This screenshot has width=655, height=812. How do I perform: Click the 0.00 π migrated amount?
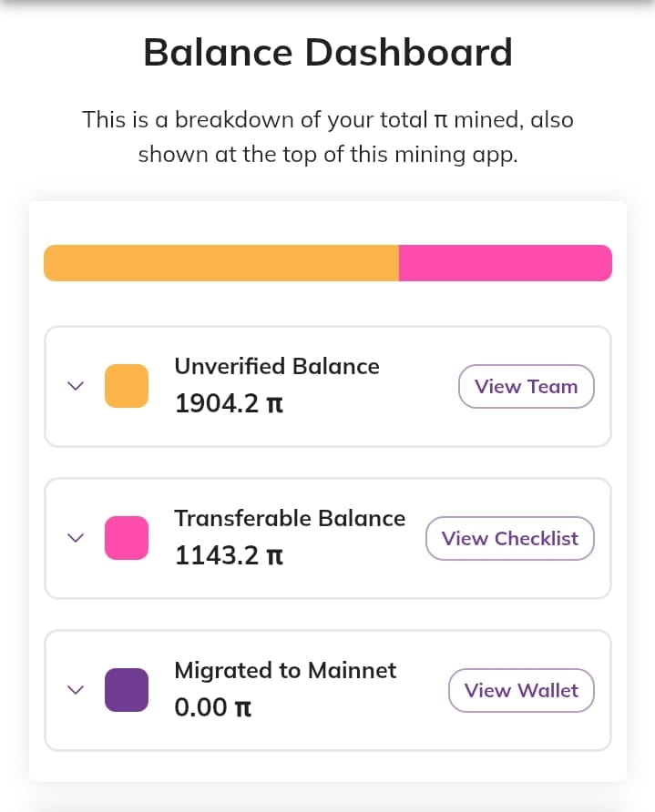212,706
